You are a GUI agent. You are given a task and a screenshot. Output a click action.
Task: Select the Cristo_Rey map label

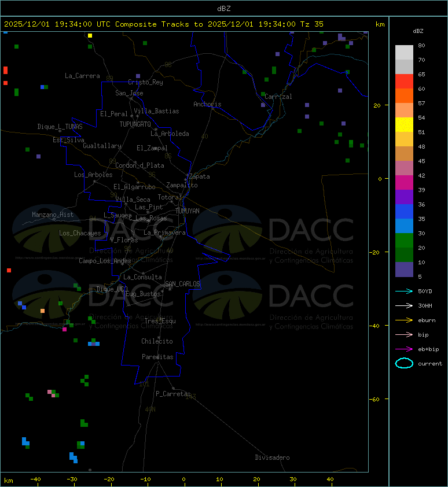pos(145,82)
